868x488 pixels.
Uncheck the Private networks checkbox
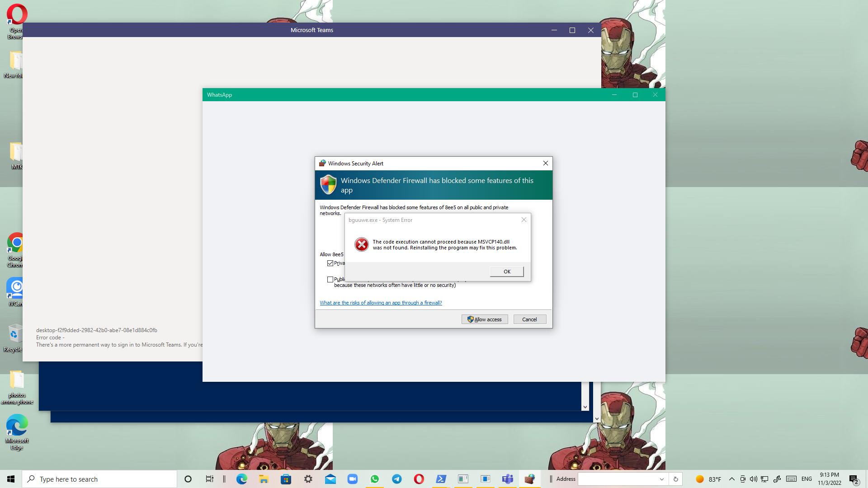pyautogui.click(x=330, y=263)
